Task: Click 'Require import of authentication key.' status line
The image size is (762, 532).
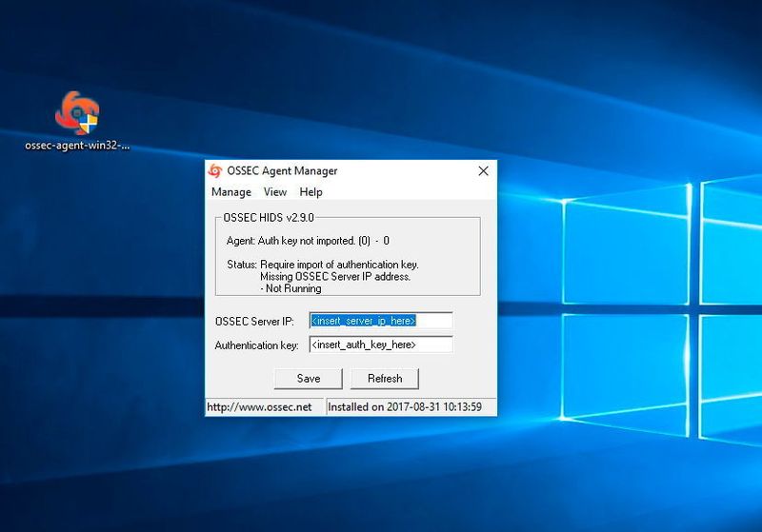Action: pos(339,265)
